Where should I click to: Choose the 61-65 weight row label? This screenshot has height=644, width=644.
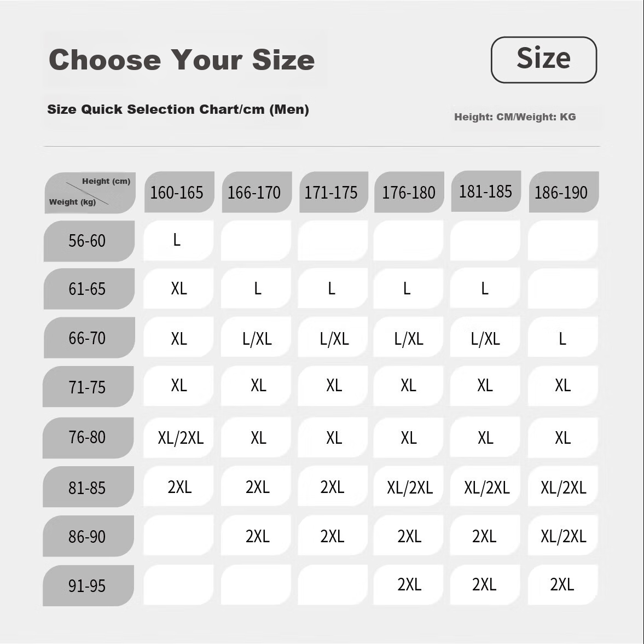pyautogui.click(x=89, y=289)
